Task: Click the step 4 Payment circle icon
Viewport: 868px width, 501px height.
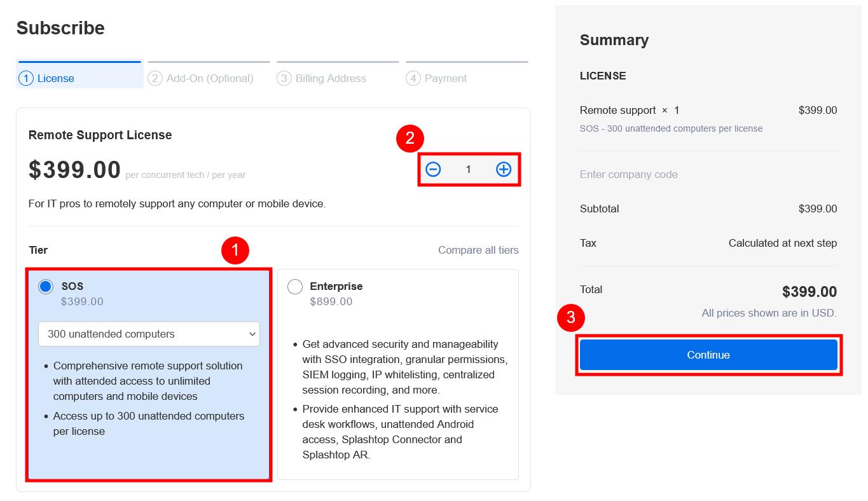Action: tap(413, 78)
